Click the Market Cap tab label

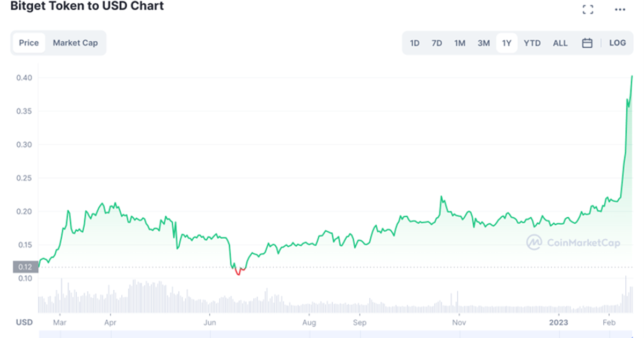[x=75, y=42]
